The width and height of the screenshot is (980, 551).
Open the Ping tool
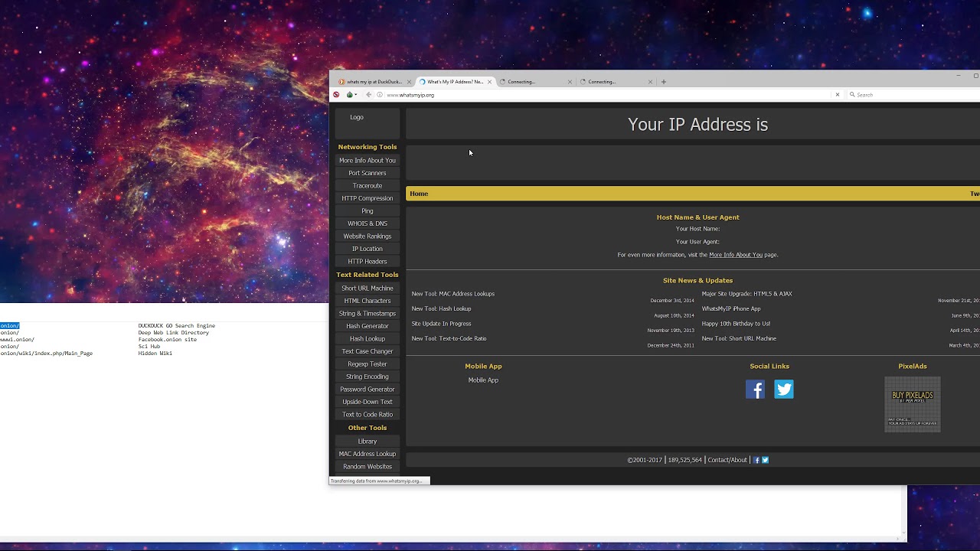coord(367,211)
